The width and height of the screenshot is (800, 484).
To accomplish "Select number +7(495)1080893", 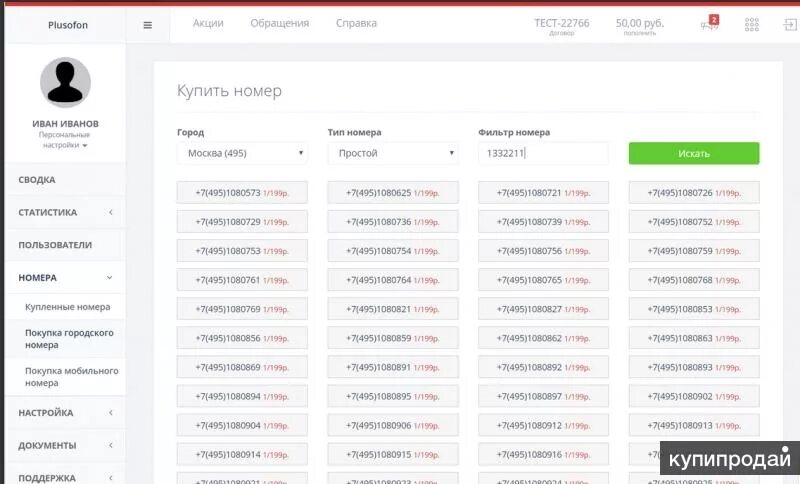I will tap(694, 367).
